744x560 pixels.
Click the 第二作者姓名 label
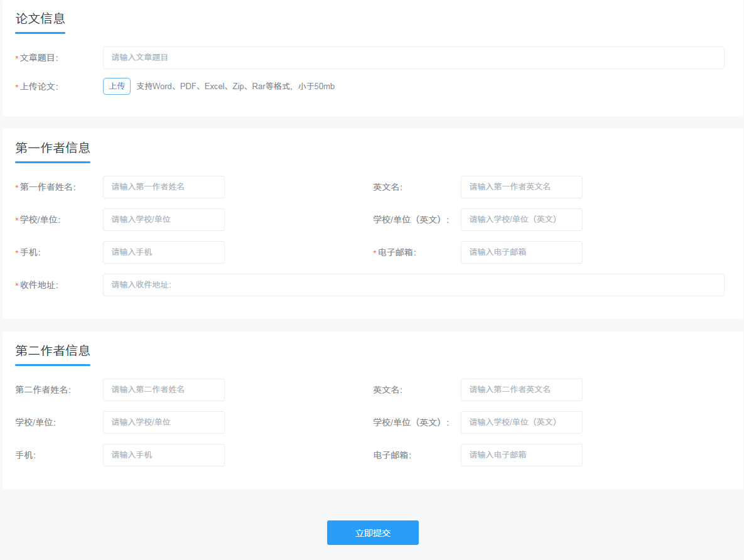tap(43, 390)
